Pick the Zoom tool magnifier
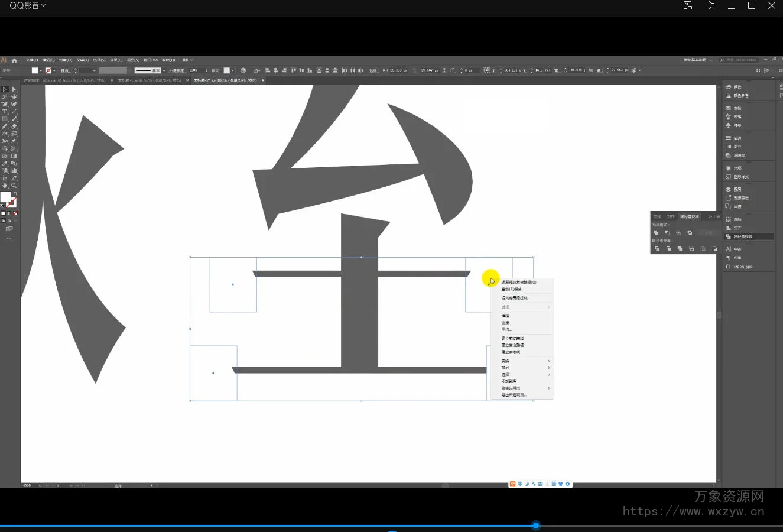The image size is (783, 532). click(14, 186)
